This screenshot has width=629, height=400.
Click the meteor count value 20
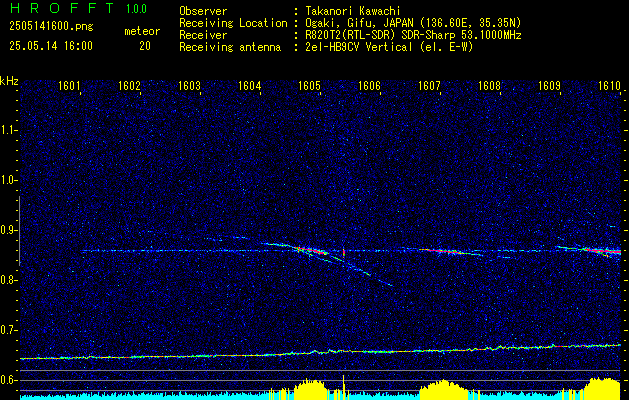[145, 46]
